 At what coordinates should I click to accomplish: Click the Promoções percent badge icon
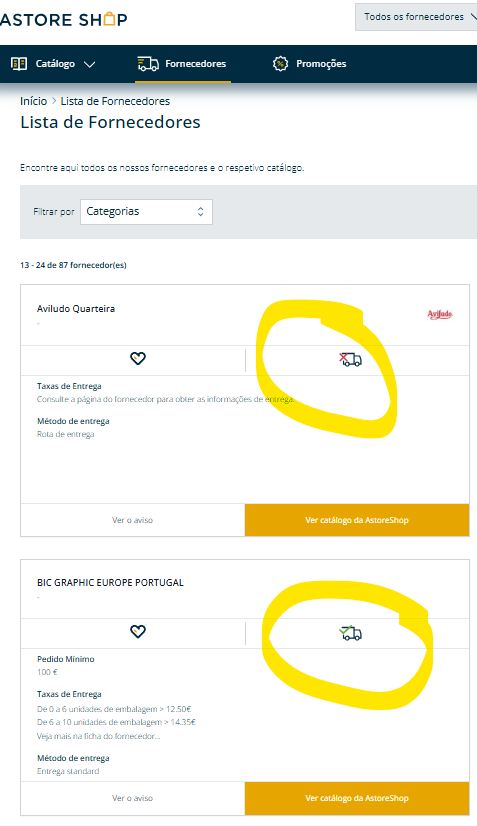[x=280, y=64]
